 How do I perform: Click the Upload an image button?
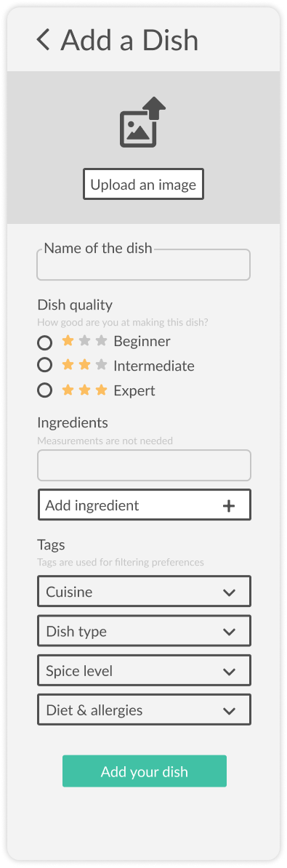click(143, 185)
